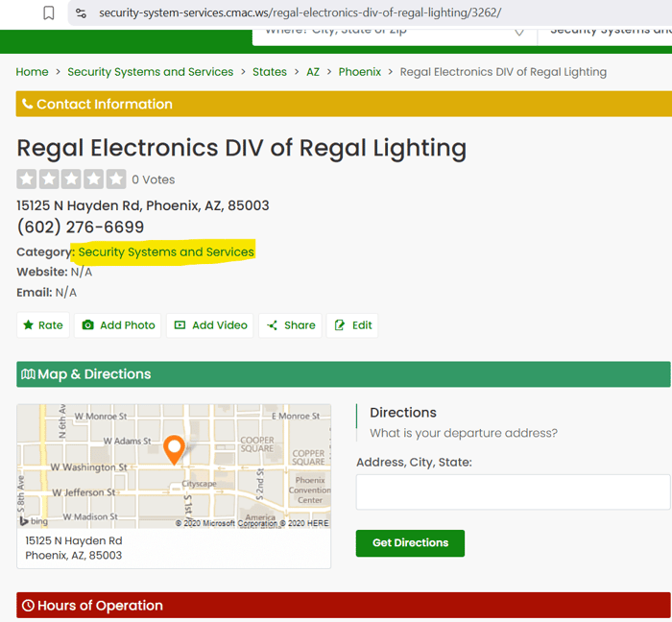Open site information icon in address bar
This screenshot has width=672, height=622.
81,12
